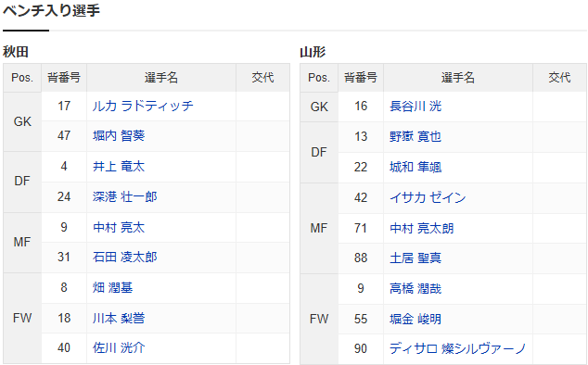588x365 pixels.
Task: Open player link ルカ ラドティッチ
Action: (143, 106)
